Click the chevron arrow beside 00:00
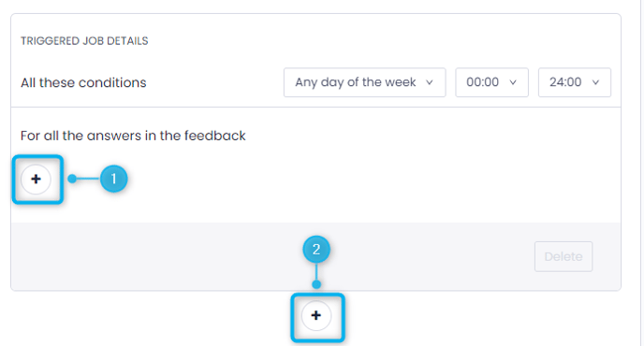The height and width of the screenshot is (346, 644). click(513, 82)
